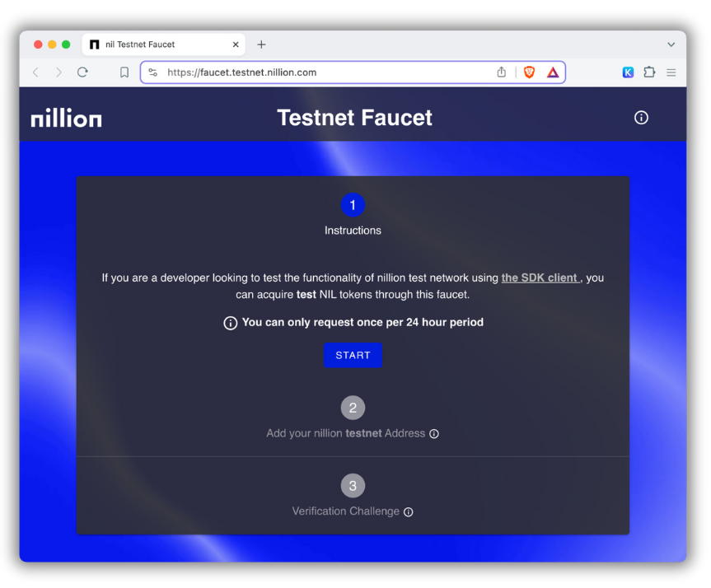
Task: Click the URL address field
Action: point(321,72)
